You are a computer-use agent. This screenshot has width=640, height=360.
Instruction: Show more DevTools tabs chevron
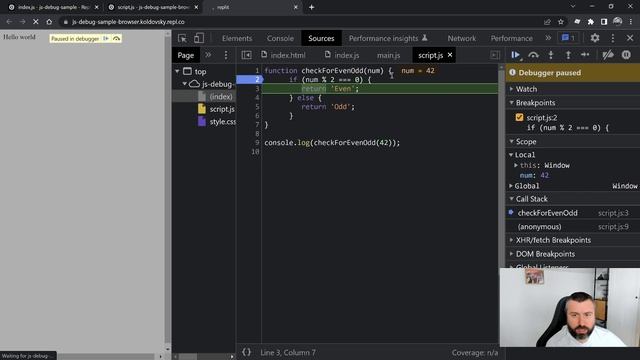(548, 38)
